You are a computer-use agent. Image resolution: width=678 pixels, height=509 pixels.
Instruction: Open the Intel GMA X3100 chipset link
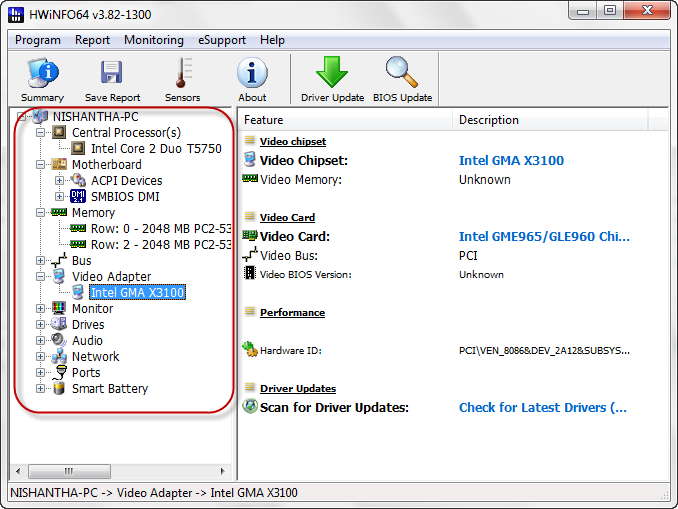511,160
